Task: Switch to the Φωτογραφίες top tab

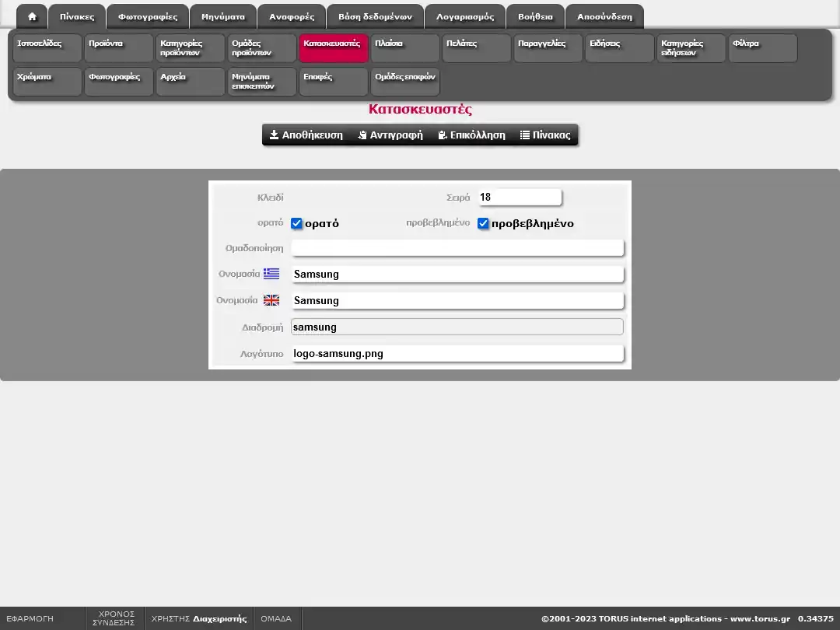Action: click(x=148, y=16)
